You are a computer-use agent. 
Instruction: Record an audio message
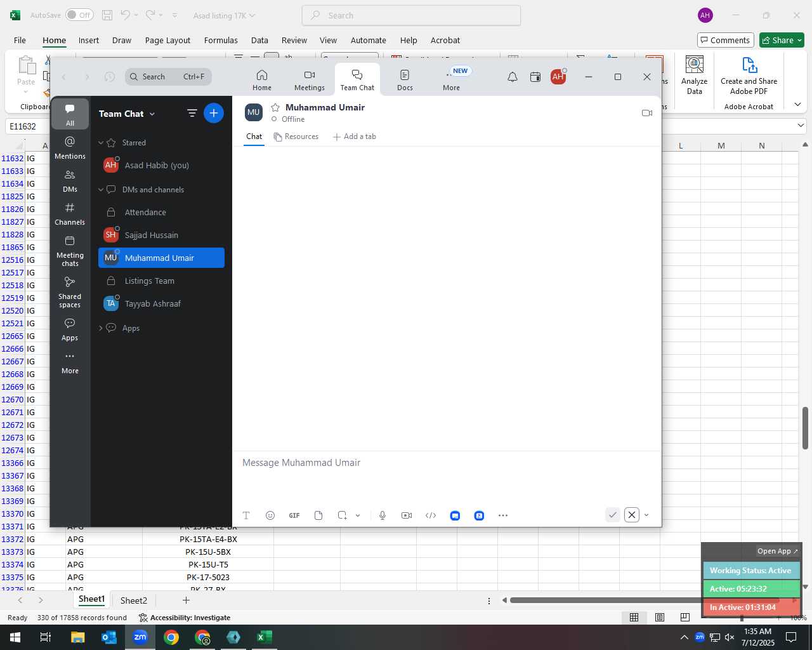[383, 515]
